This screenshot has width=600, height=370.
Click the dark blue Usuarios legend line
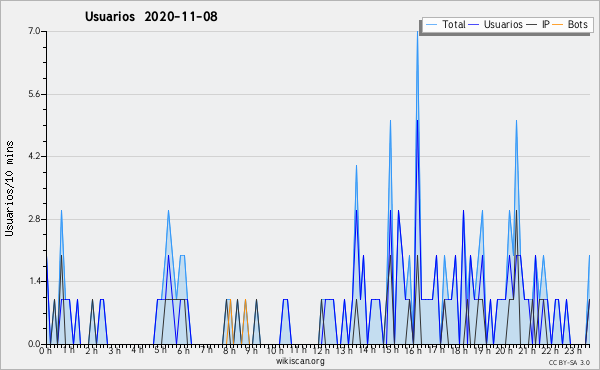(x=474, y=25)
